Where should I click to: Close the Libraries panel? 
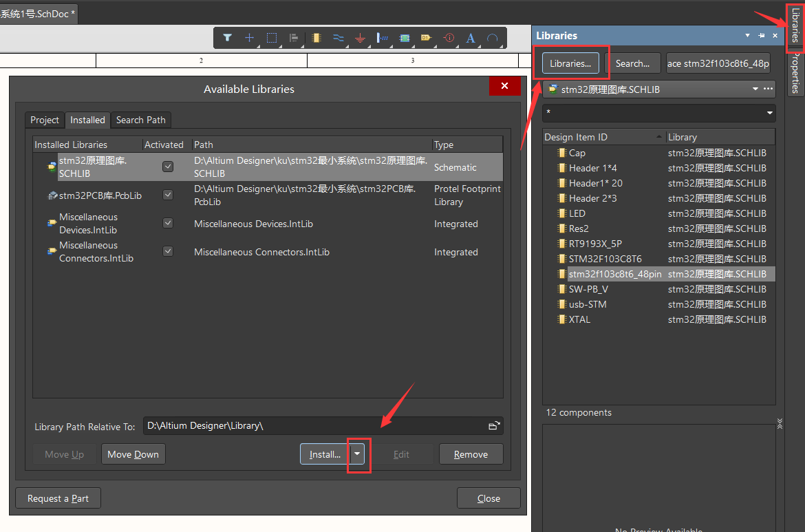[x=775, y=35]
